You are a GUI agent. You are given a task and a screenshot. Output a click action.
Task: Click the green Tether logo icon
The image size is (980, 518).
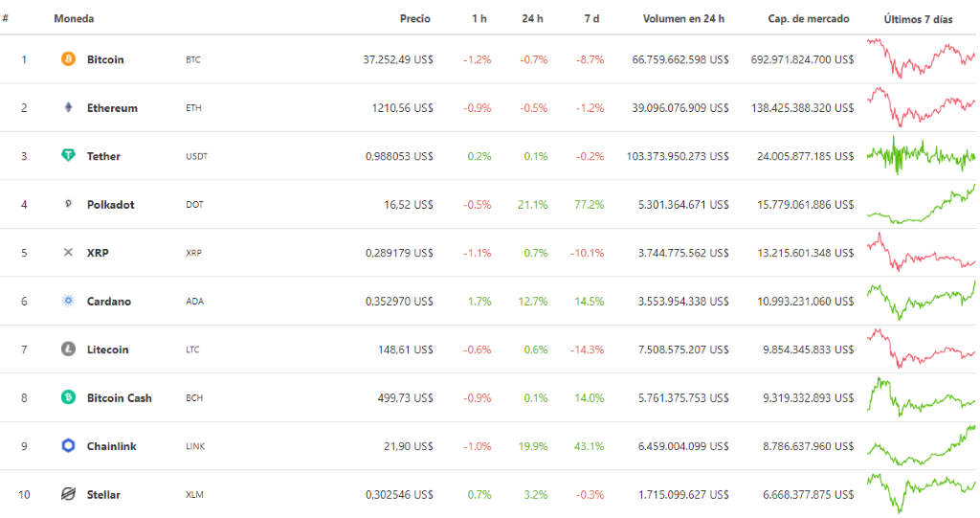(x=68, y=155)
